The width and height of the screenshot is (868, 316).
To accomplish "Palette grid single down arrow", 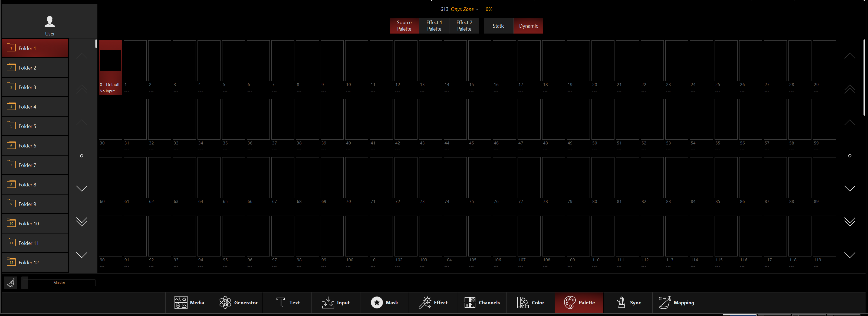I will click(x=850, y=188).
